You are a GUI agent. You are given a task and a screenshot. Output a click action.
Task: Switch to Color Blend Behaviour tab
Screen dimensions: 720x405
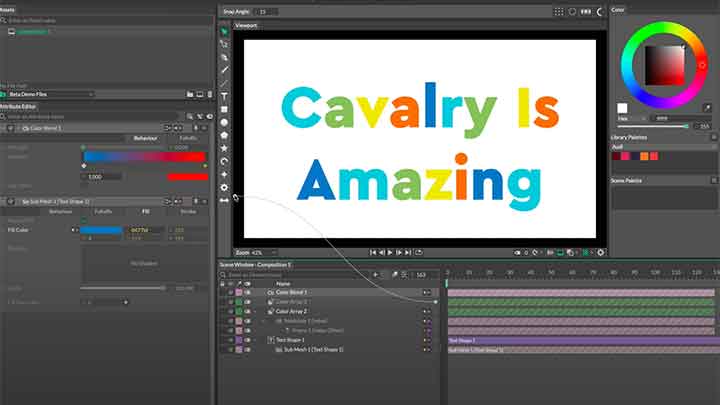(x=145, y=138)
